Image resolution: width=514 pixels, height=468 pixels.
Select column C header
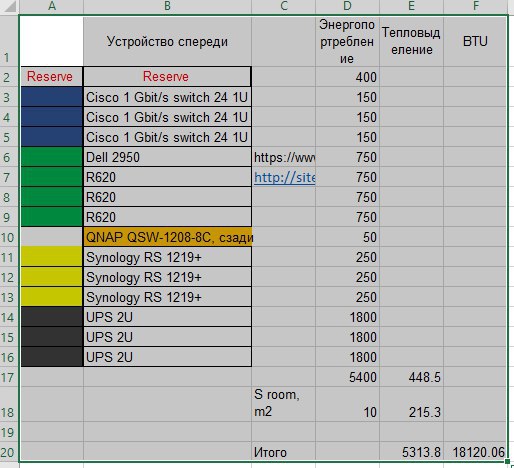[x=283, y=6]
